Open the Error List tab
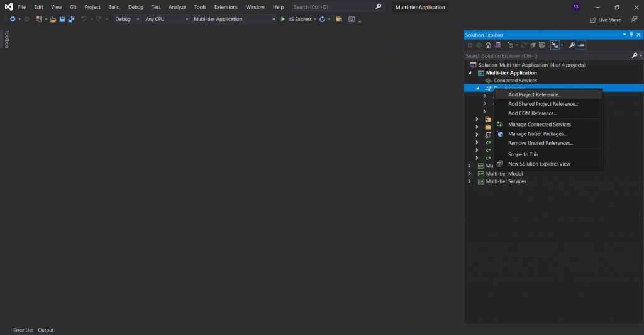This screenshot has width=644, height=335. [x=23, y=330]
